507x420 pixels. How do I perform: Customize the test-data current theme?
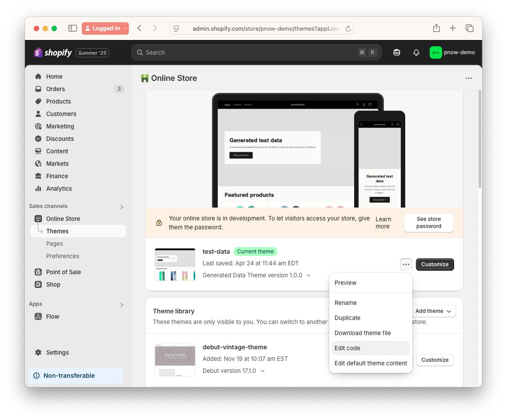[x=435, y=264]
